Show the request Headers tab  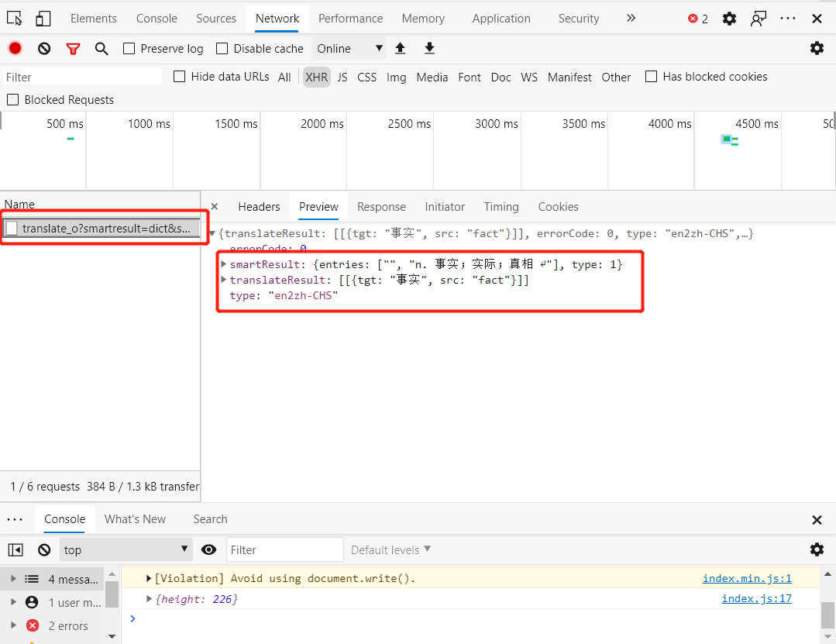[259, 206]
